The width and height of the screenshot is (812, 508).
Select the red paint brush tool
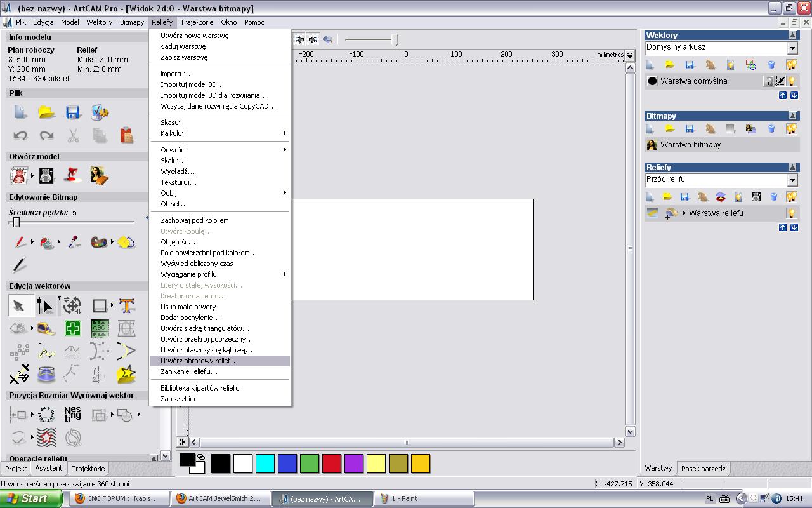point(20,242)
